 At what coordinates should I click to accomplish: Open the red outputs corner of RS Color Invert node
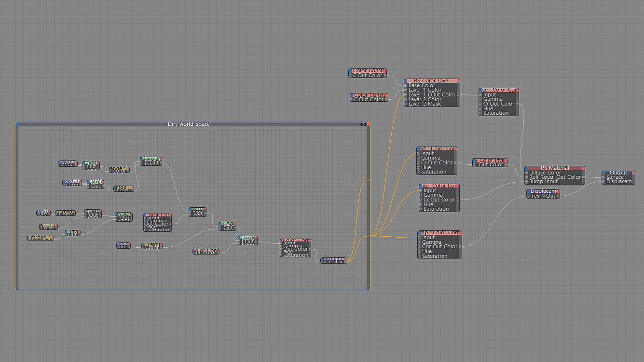[x=506, y=160]
